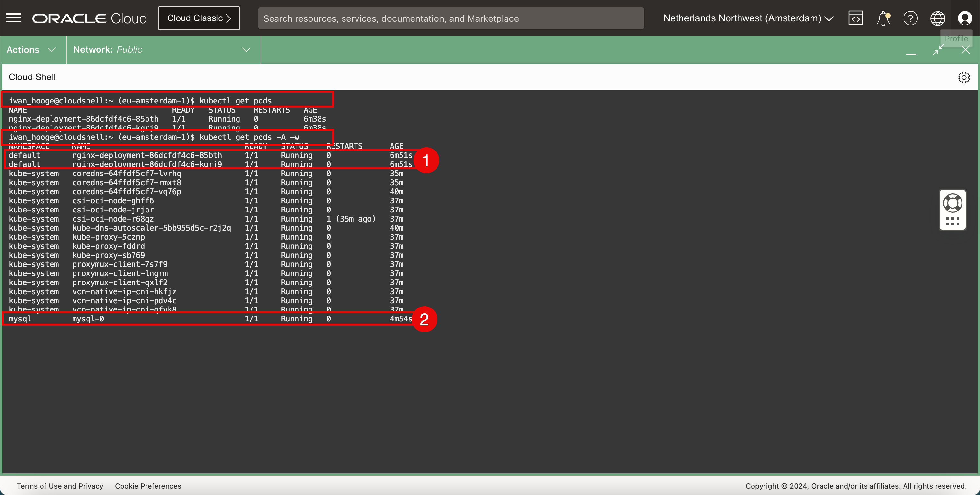Expand the Netherlands Northwest region selector
The width and height of the screenshot is (980, 495).
click(x=748, y=18)
